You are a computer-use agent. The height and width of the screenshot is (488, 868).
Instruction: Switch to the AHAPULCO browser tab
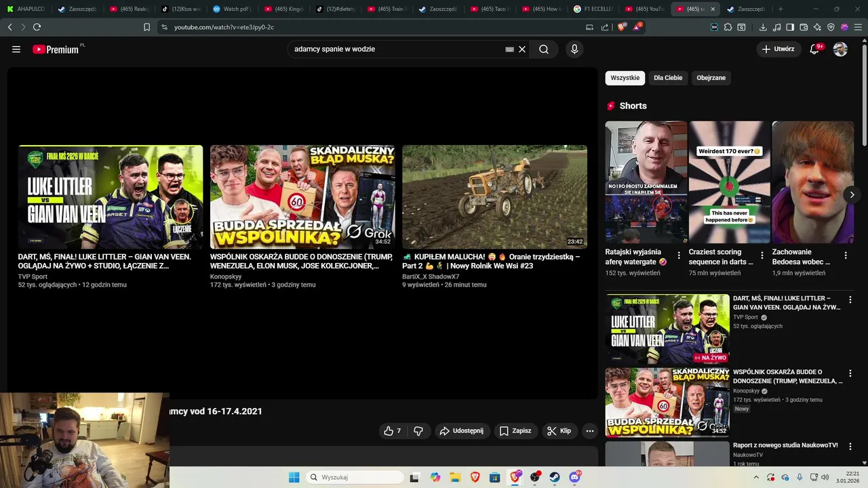[x=26, y=9]
